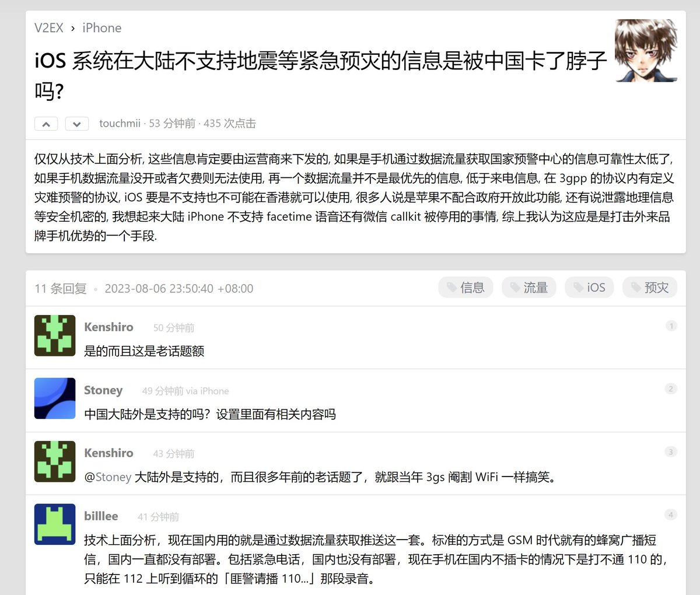
Task: Open the iOS tag
Action: [x=589, y=288]
